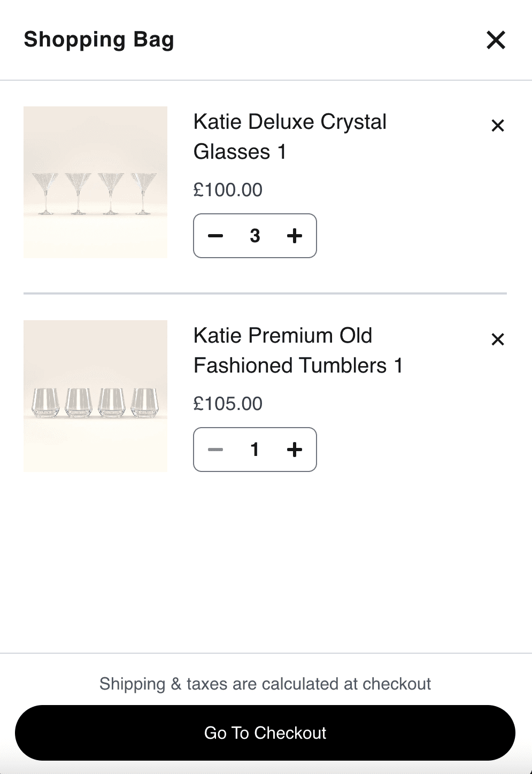This screenshot has height=774, width=532.
Task: Click the Shopping Bag heading
Action: point(99,40)
